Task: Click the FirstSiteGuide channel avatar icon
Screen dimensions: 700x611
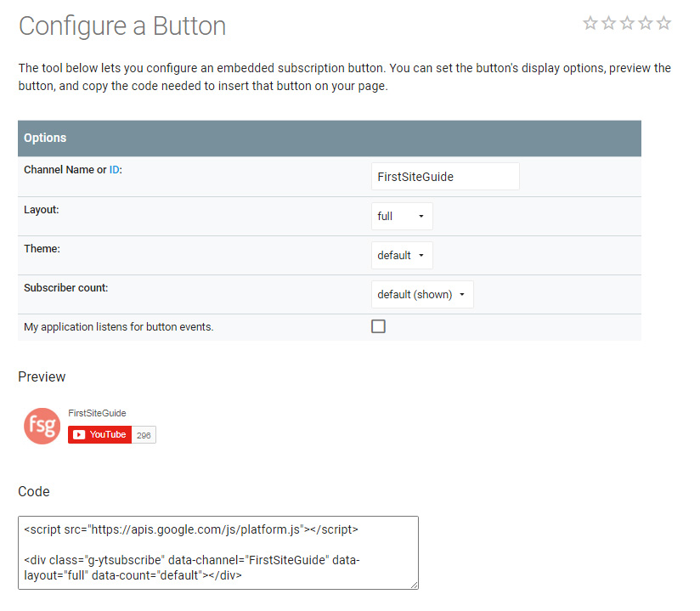Action: [x=42, y=426]
